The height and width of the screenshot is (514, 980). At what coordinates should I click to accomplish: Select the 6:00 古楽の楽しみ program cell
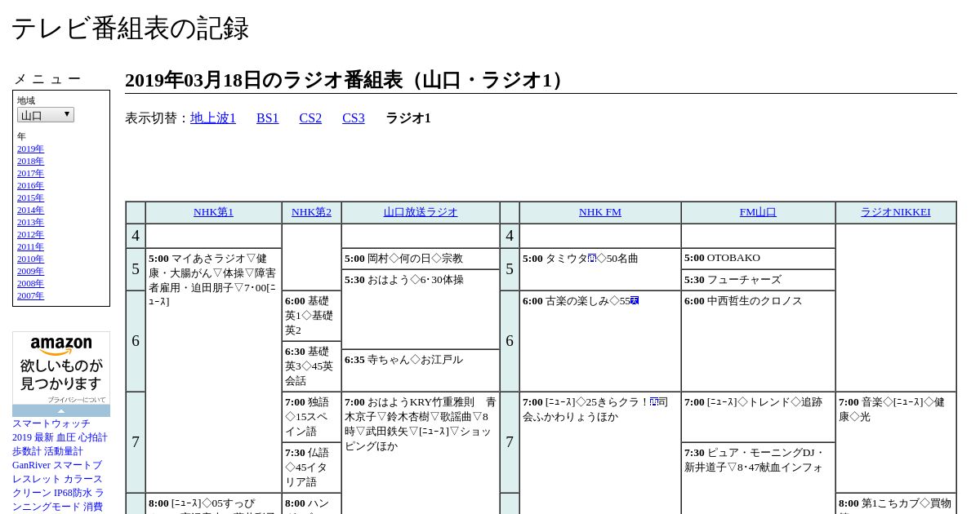pyautogui.click(x=600, y=341)
